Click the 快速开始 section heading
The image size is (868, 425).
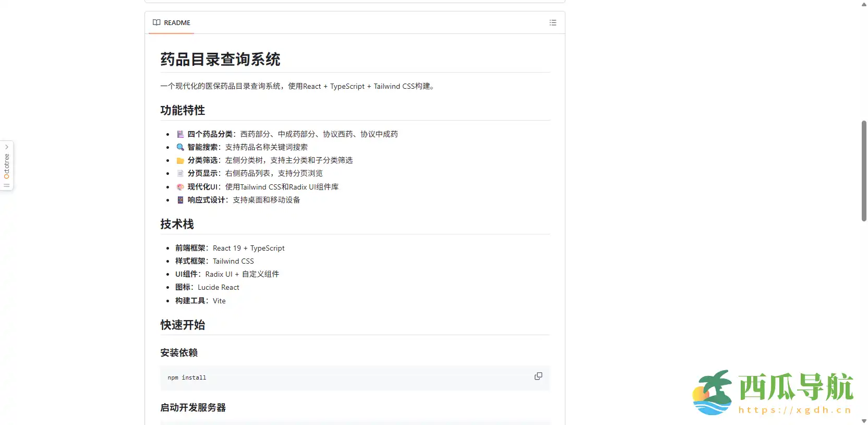click(x=183, y=325)
